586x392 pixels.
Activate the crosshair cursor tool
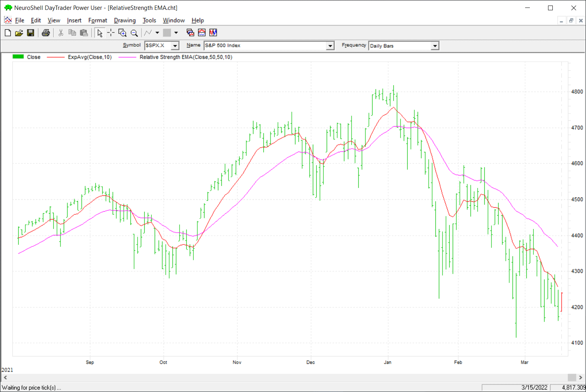click(x=111, y=33)
